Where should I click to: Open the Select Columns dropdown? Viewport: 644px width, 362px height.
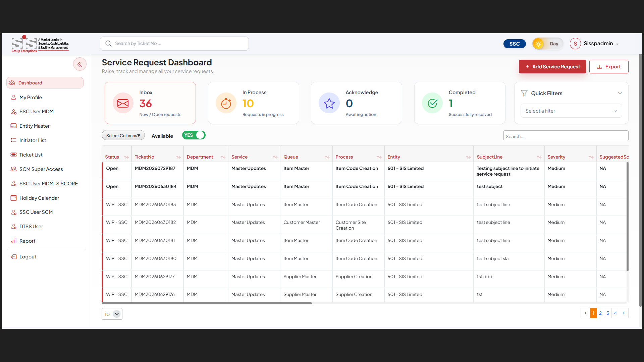[x=123, y=135]
